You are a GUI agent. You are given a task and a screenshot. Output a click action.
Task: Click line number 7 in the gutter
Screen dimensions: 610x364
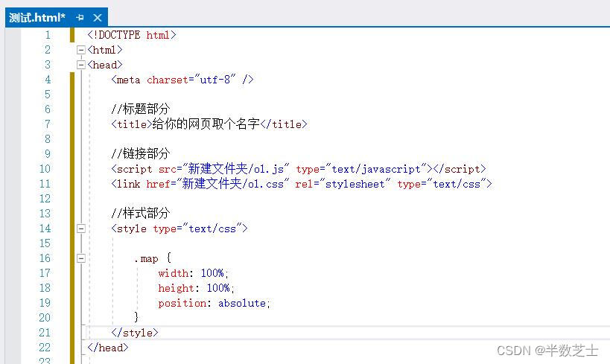tap(48, 124)
